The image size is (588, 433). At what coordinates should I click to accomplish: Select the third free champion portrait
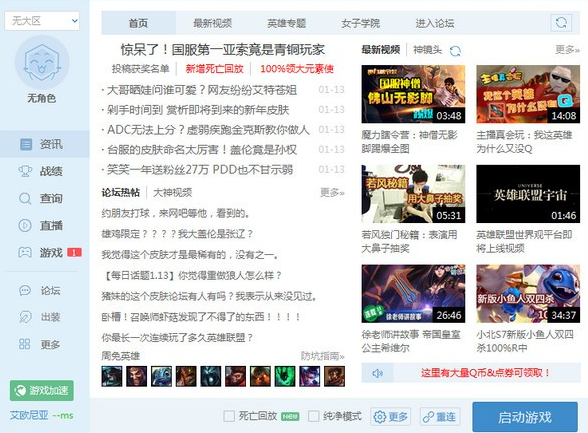tap(161, 376)
